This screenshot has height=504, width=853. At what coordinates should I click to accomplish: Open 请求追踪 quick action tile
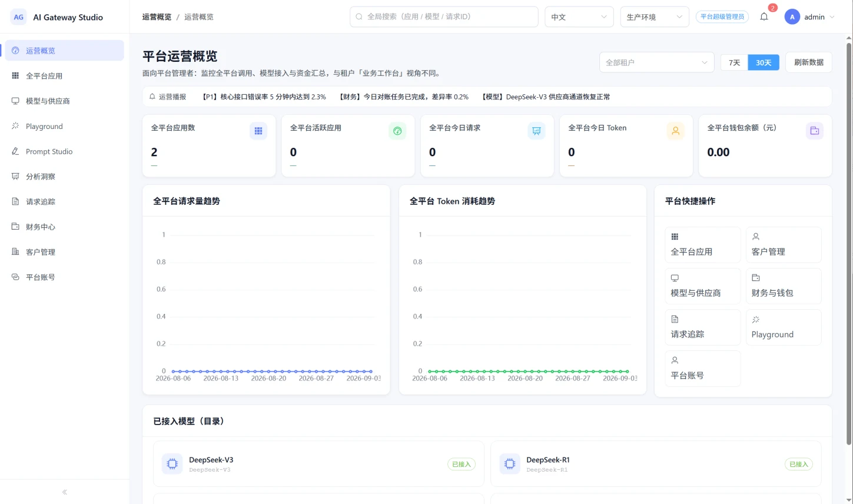703,327
